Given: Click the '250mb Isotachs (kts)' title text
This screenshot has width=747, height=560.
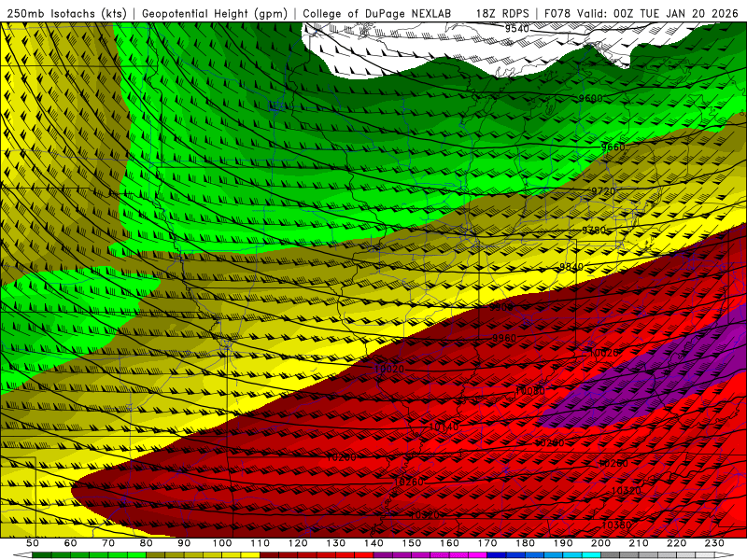Looking at the screenshot, I should [66, 13].
